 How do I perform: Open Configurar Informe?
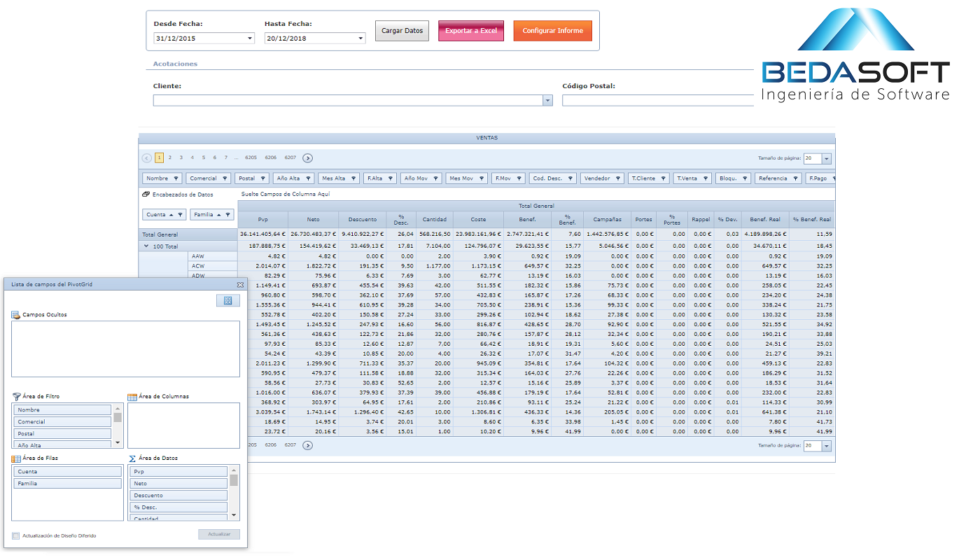552,31
